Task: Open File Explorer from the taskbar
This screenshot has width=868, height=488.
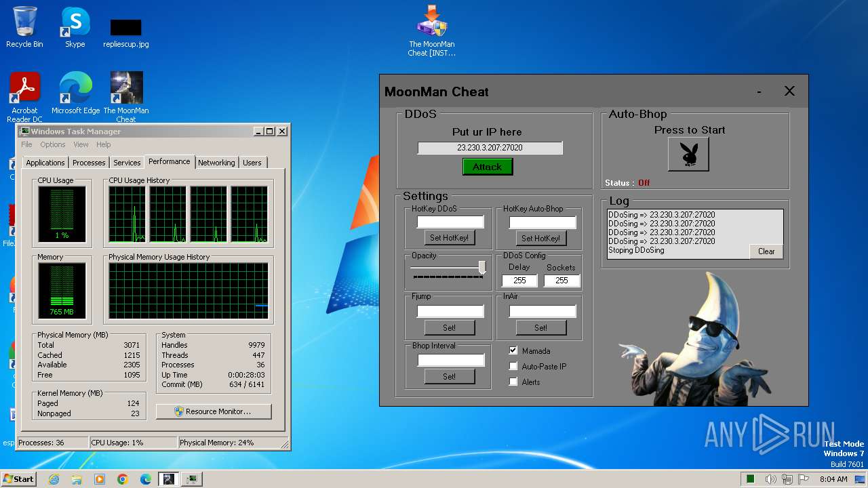Action: coord(77,479)
